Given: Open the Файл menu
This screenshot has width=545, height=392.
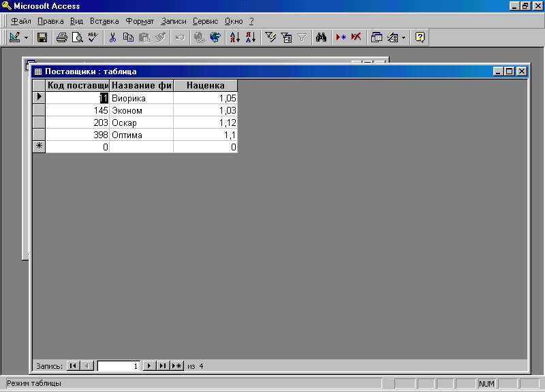Looking at the screenshot, I should coord(21,21).
